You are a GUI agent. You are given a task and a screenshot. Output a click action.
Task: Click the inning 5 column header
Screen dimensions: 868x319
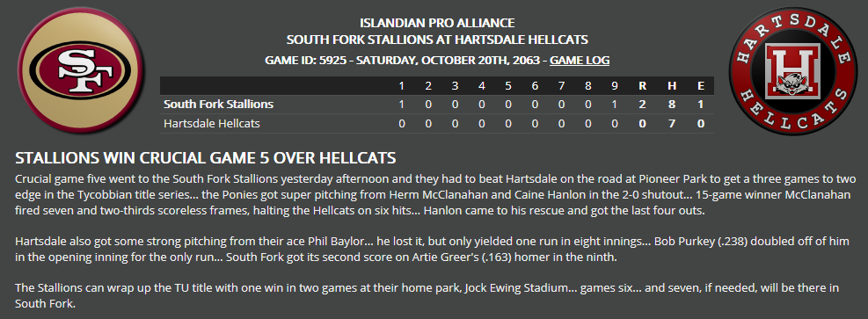click(x=508, y=86)
